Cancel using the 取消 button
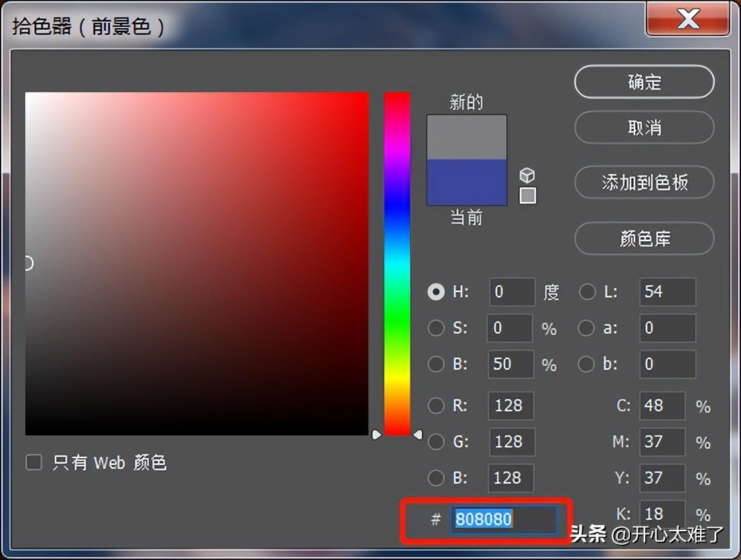Screen dimensions: 741x560 pos(644,127)
